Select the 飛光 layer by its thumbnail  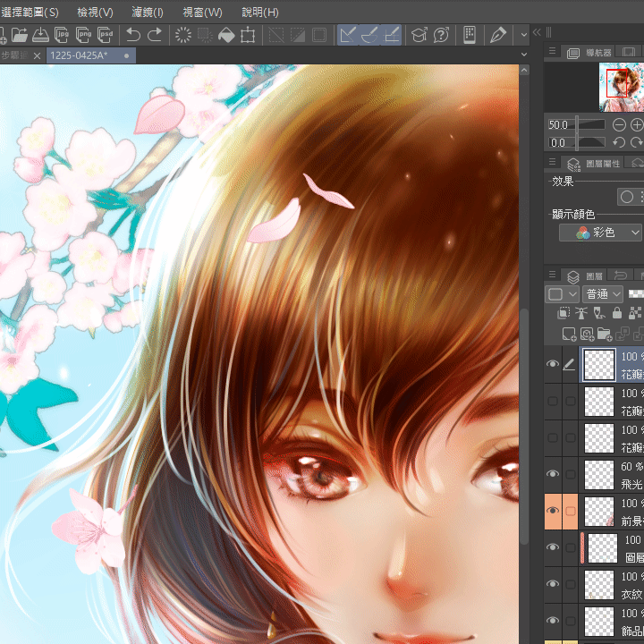pyautogui.click(x=599, y=474)
